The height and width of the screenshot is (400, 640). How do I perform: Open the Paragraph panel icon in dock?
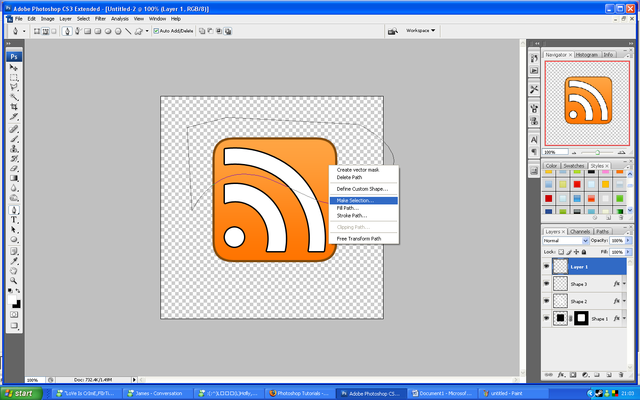pos(534,152)
